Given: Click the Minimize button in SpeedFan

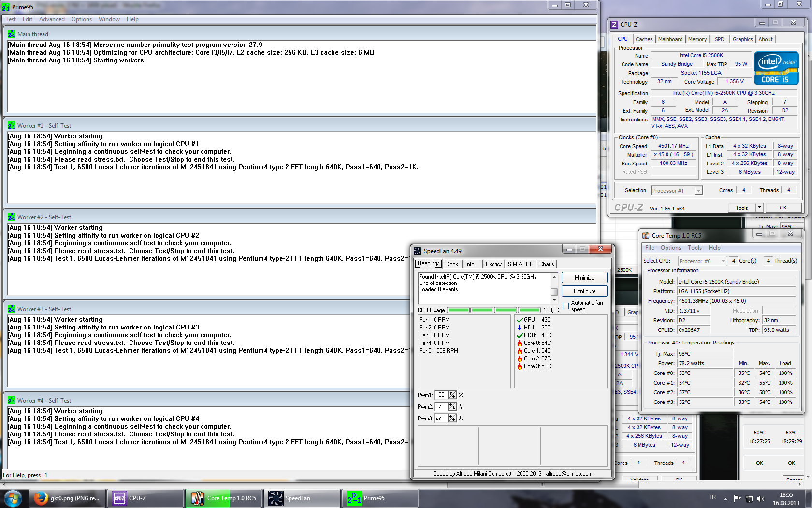Looking at the screenshot, I should point(584,278).
